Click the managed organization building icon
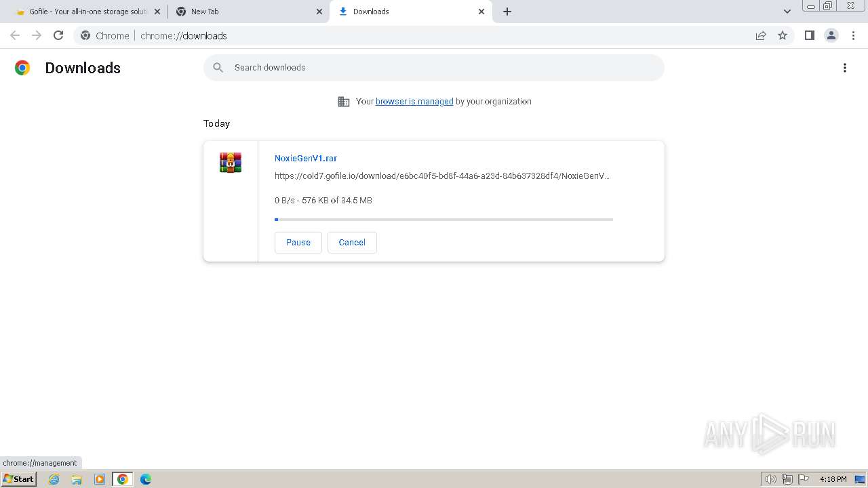This screenshot has width=868, height=488. pos(344,102)
